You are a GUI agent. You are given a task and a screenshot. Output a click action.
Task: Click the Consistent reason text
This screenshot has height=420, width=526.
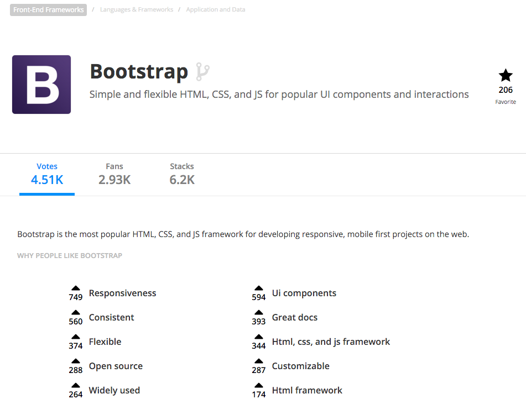coord(111,317)
